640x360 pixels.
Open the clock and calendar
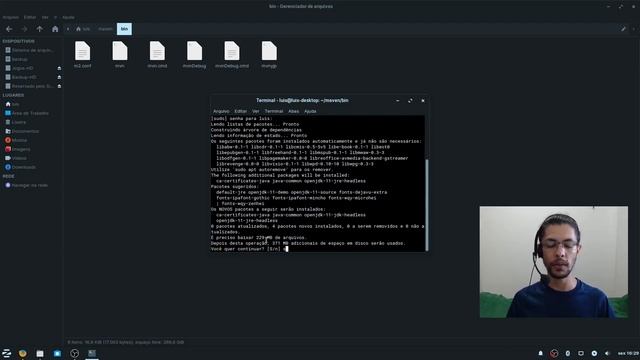coord(628,353)
